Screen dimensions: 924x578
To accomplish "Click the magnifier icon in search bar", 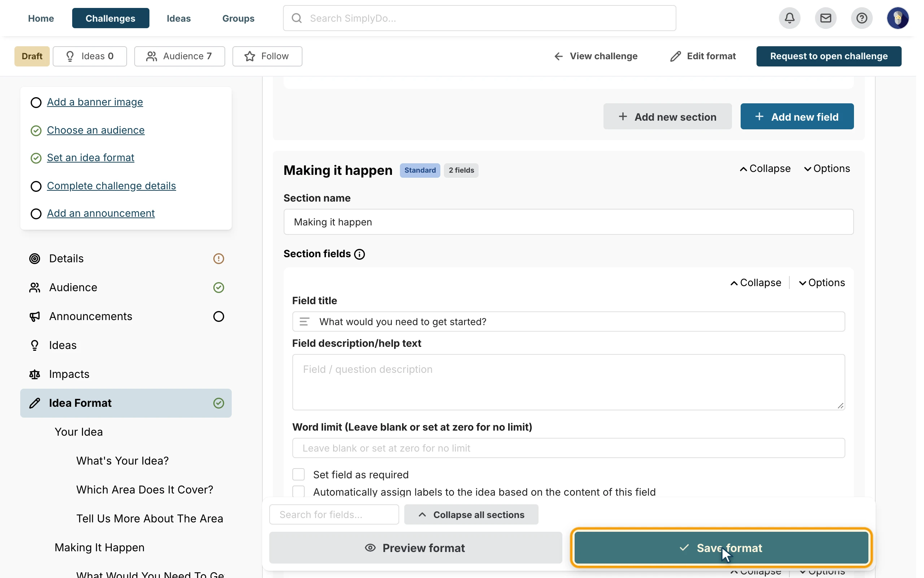I will point(297,18).
